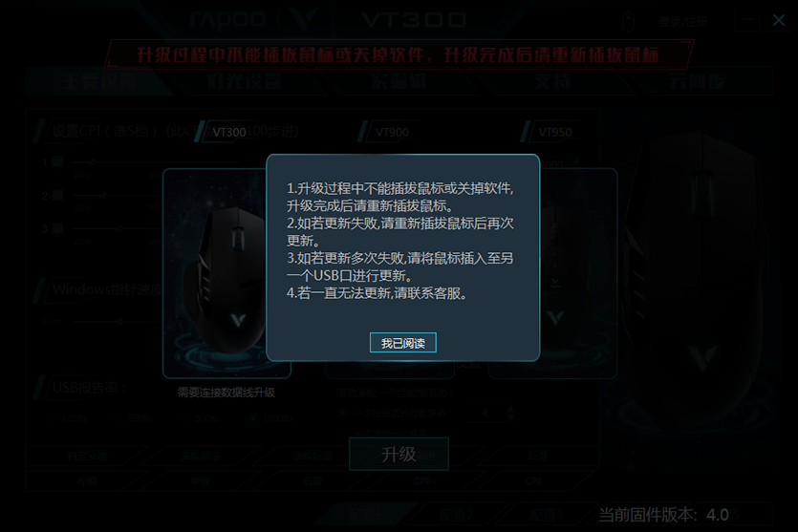Toggle CPI level 1 checkbox
Image resolution: width=798 pixels, height=532 pixels.
point(58,162)
